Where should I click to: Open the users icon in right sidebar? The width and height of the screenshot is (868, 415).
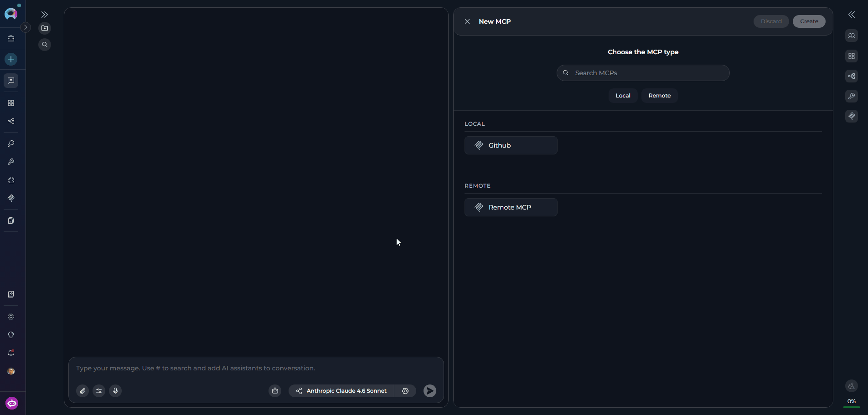point(852,36)
